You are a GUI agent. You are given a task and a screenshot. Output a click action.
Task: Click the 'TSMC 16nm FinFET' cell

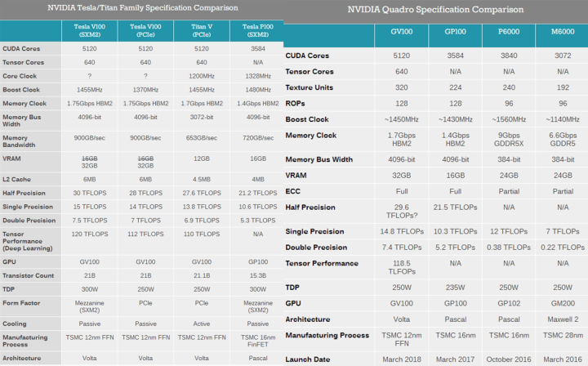coord(258,341)
